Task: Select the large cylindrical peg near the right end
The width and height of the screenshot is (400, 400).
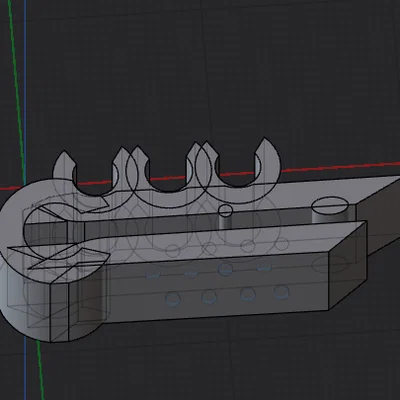Action: click(331, 210)
